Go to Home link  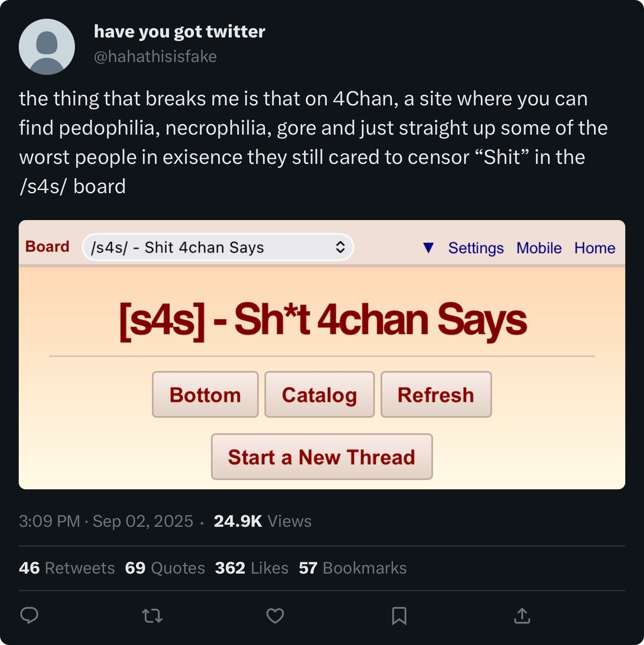[x=595, y=248]
